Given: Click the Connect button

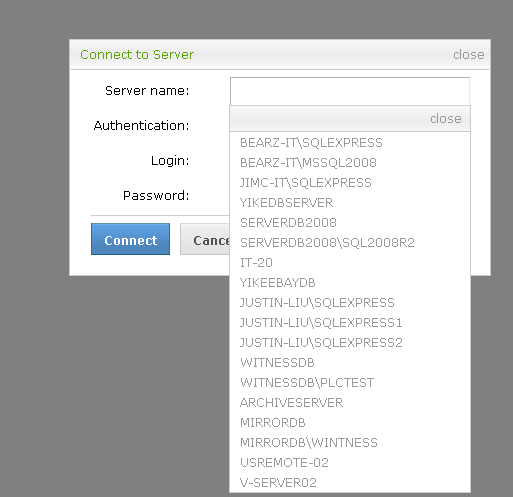Looking at the screenshot, I should (130, 239).
